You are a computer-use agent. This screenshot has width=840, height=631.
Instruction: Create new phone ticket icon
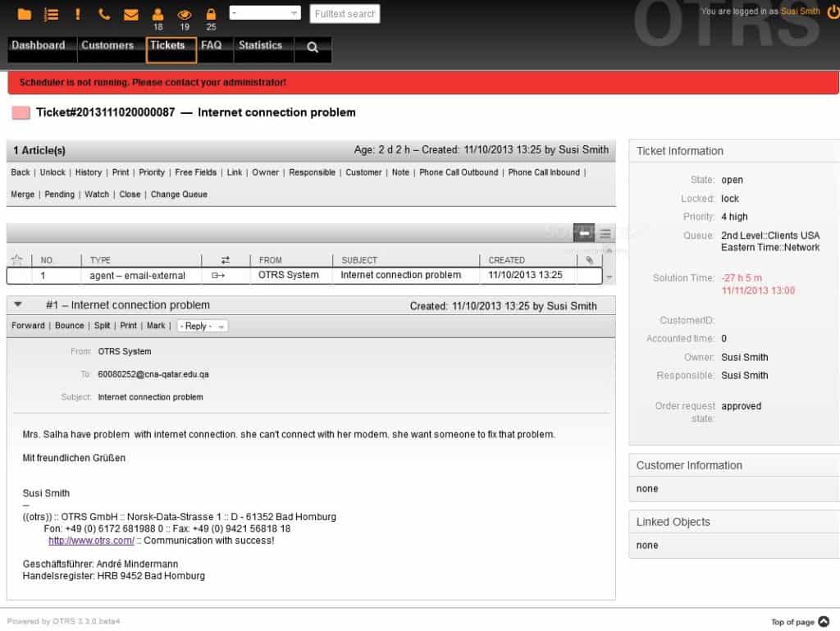(x=104, y=14)
